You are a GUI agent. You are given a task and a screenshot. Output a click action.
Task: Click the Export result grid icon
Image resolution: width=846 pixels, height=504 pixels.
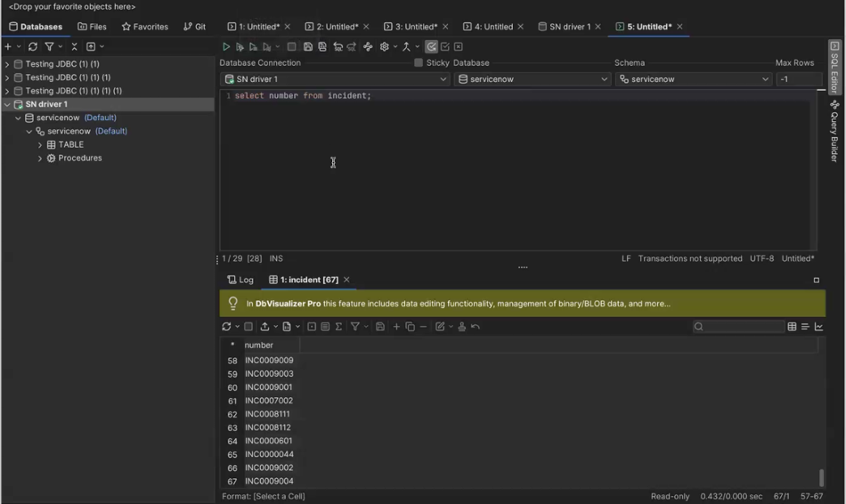click(264, 327)
